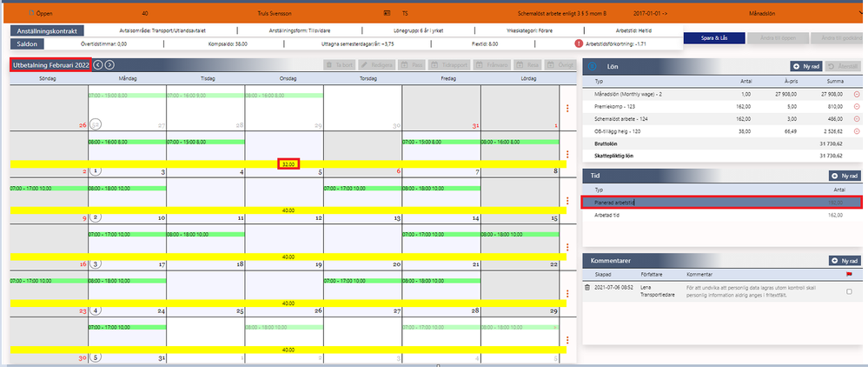Open week 1 row options menu

[x=567, y=155]
